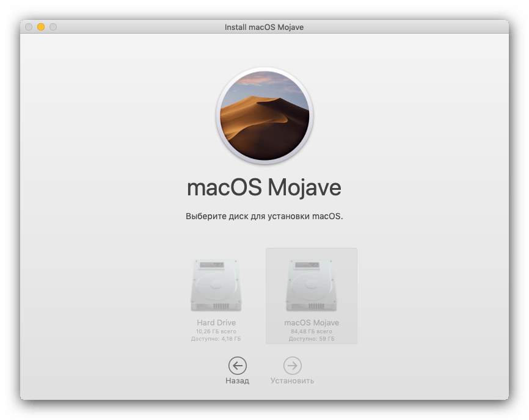Click the "10,26 ГБ всего" capacity text

click(x=216, y=331)
